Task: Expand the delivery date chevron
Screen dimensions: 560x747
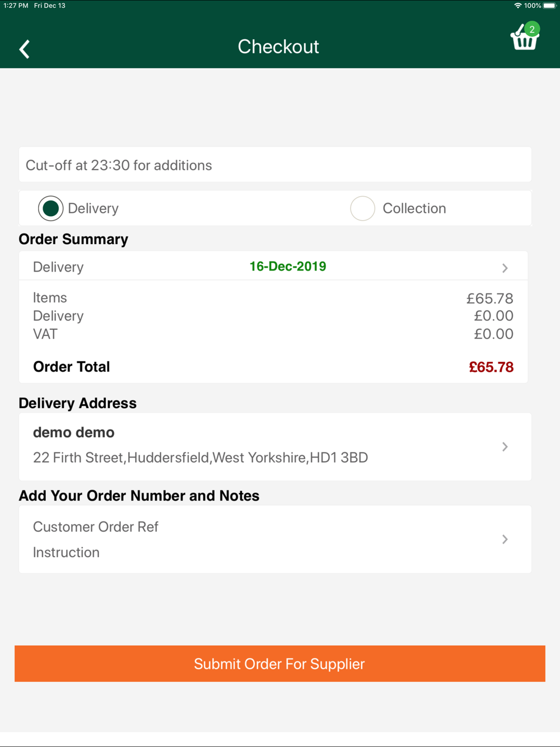Action: coord(505,268)
